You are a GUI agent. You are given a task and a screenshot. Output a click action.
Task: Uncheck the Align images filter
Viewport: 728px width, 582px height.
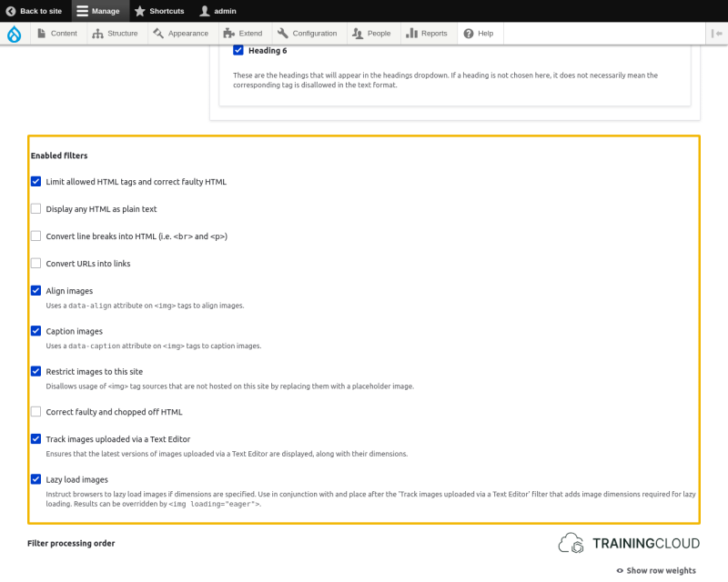tap(35, 290)
